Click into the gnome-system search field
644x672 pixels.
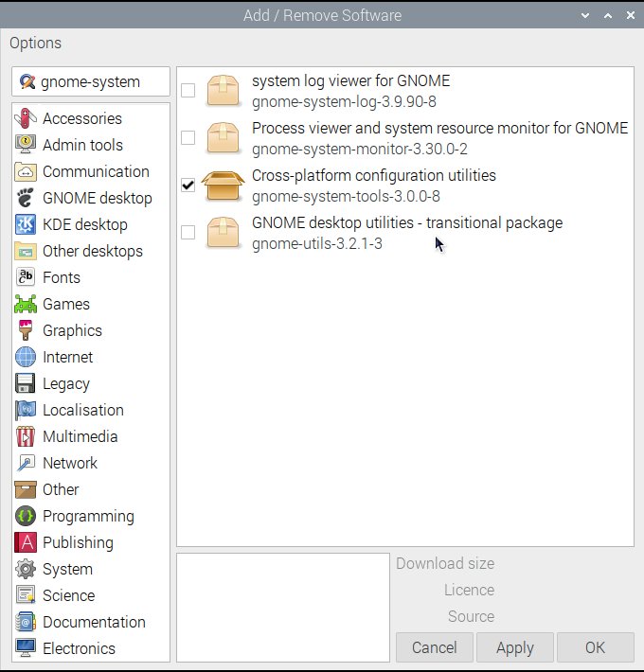pos(91,81)
